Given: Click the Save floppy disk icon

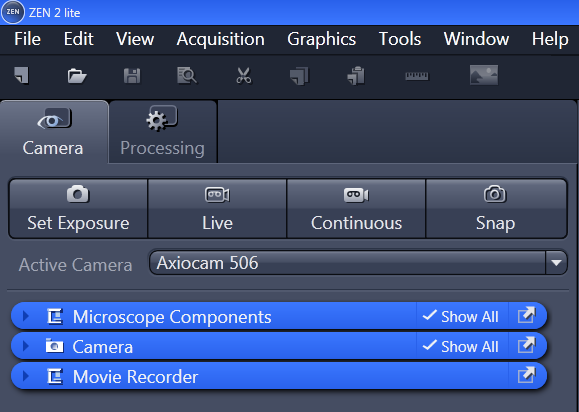Looking at the screenshot, I should [x=132, y=76].
